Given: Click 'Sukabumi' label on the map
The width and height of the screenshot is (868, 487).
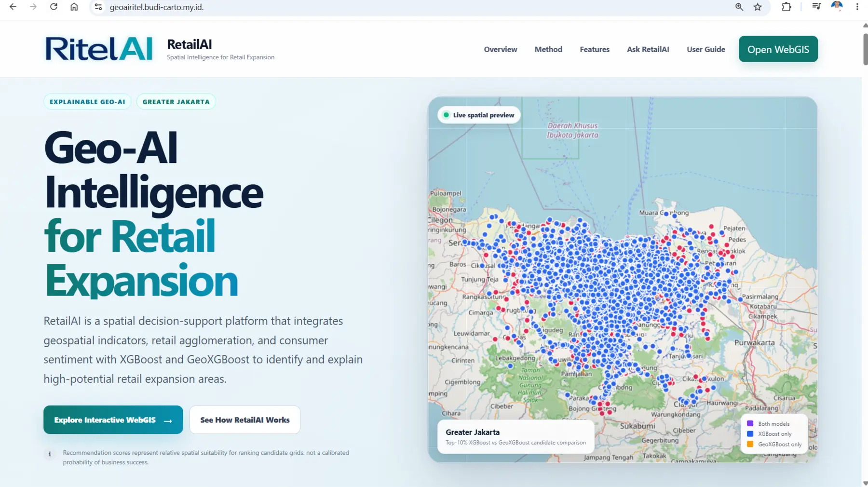Looking at the screenshot, I should 637,426.
